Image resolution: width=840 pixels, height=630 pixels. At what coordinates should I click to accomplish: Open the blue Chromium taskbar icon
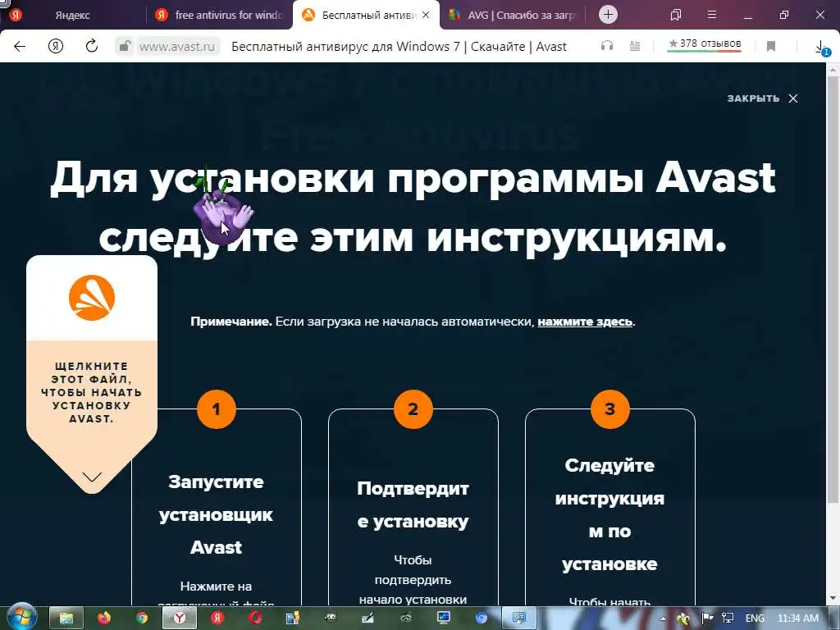pyautogui.click(x=481, y=619)
